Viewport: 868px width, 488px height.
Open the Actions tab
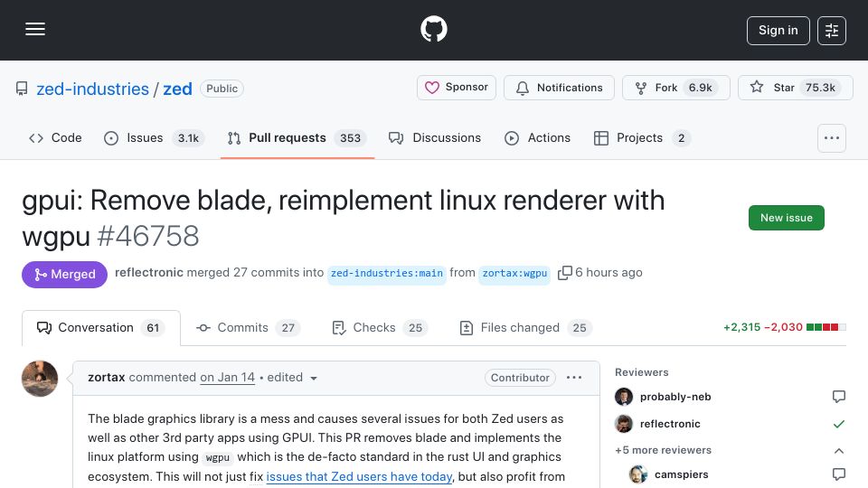(537, 137)
